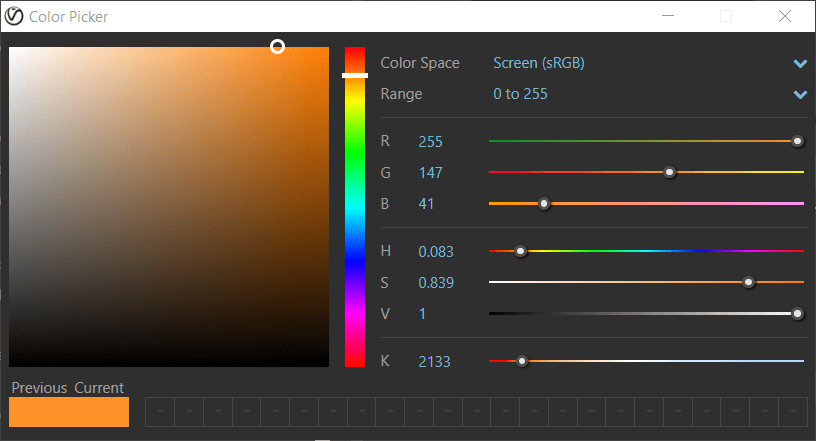This screenshot has height=441, width=816.
Task: Click the 0 to 255 range value
Action: tap(520, 94)
